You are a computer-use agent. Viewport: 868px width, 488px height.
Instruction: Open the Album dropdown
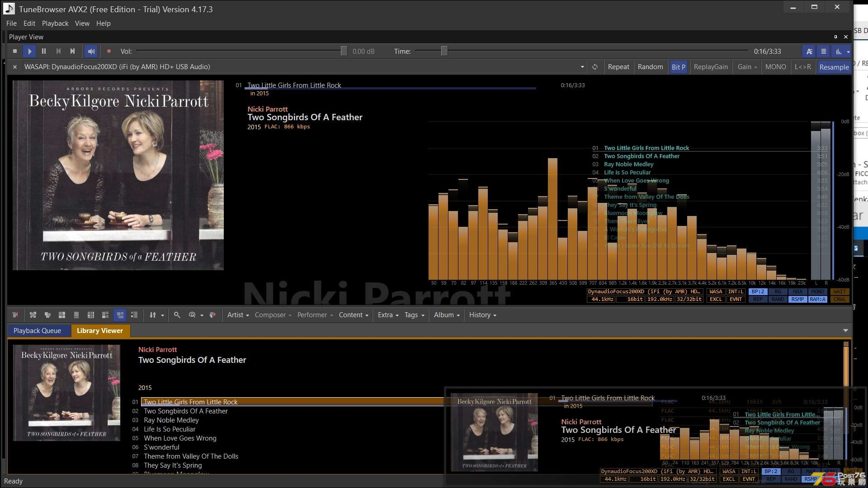[447, 315]
